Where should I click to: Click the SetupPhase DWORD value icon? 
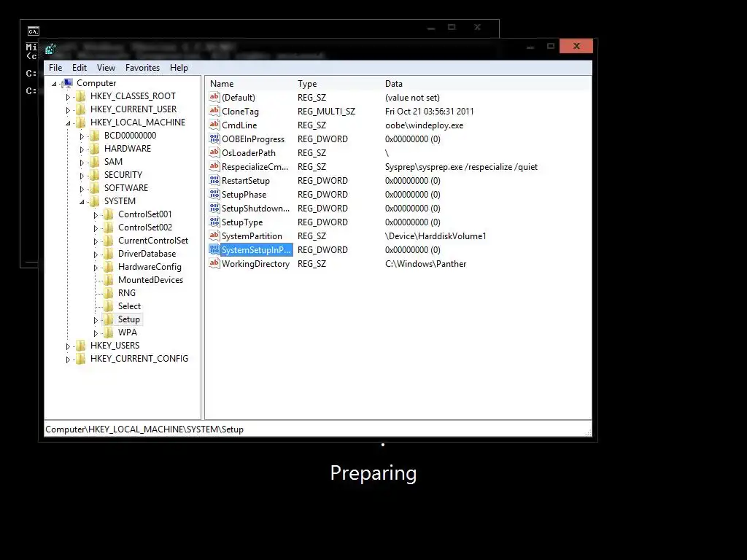[214, 194]
